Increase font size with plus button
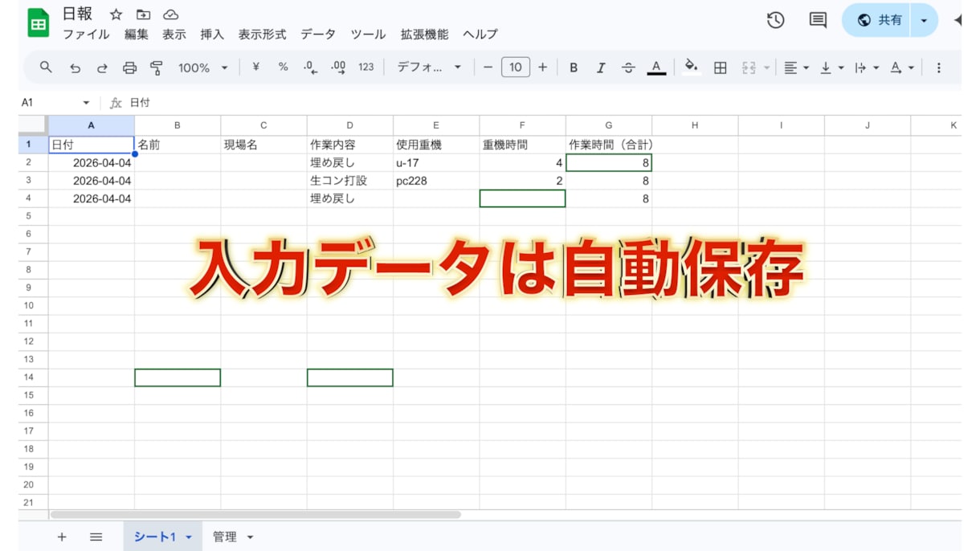This screenshot has height=551, width=980. coord(542,67)
